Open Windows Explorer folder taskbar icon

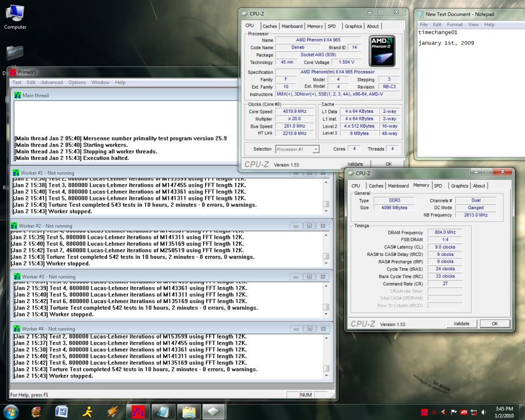189,411
